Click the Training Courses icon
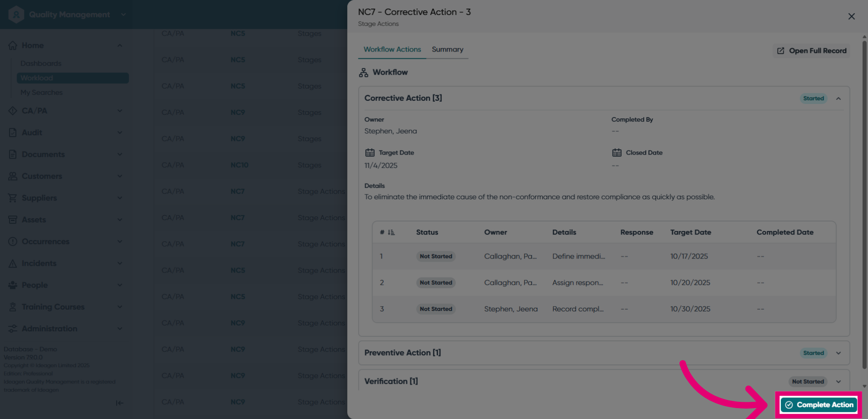 tap(13, 306)
